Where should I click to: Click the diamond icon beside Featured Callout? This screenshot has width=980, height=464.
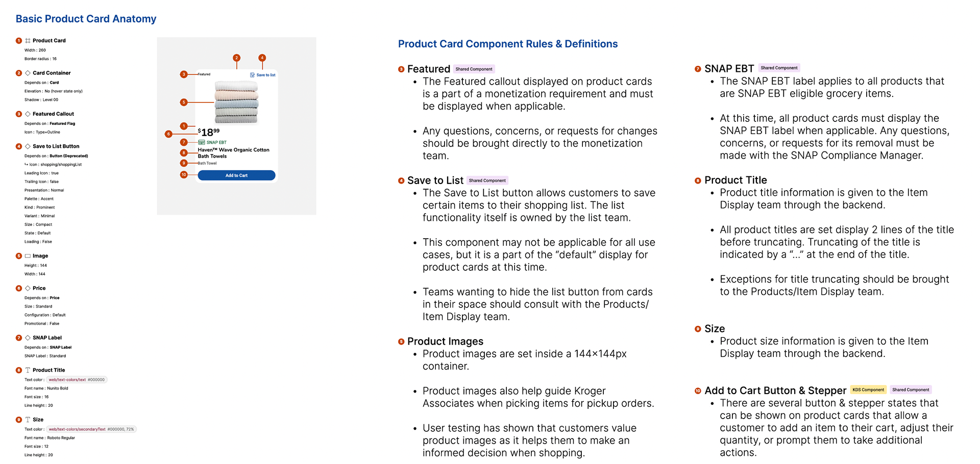28,114
